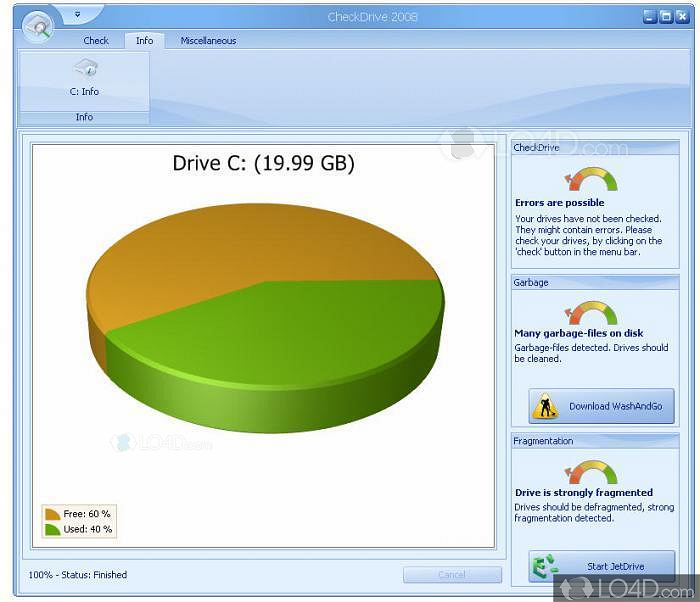This screenshot has height=602, width=700.
Task: Click the Fragmentation panel header
Action: point(595,441)
